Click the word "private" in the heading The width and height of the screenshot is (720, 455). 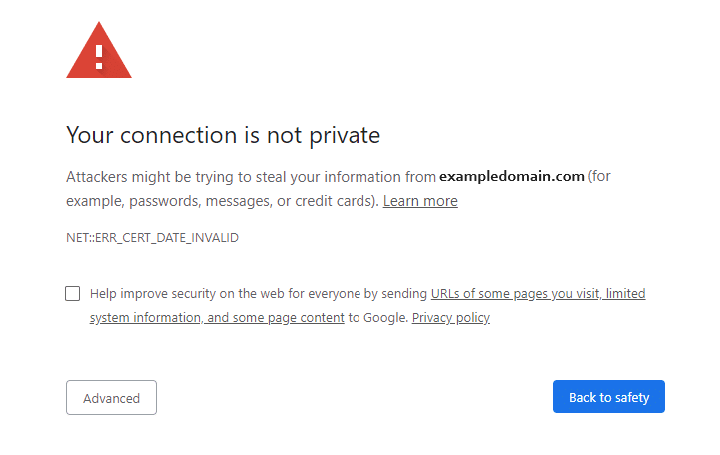(345, 135)
